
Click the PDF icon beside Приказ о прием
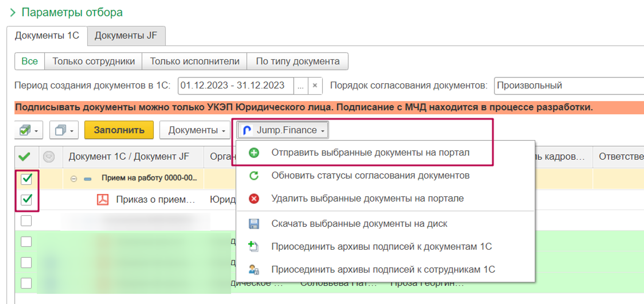click(x=103, y=200)
